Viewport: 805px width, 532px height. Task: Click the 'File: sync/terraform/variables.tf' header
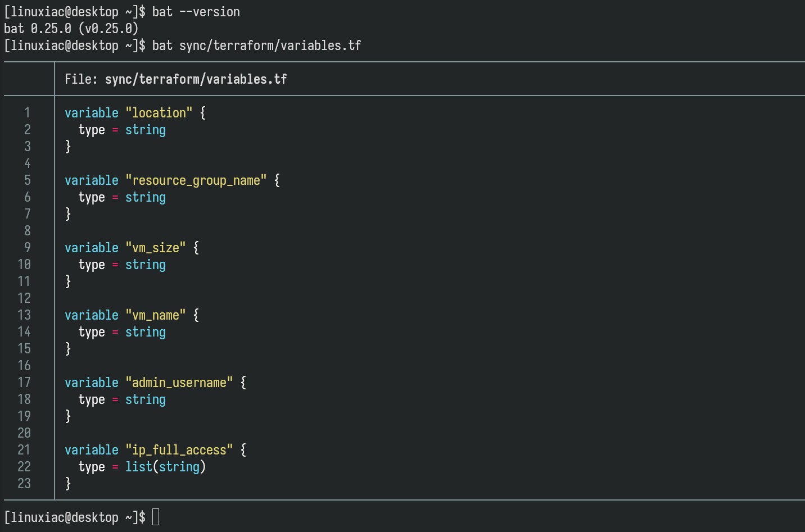click(x=176, y=79)
